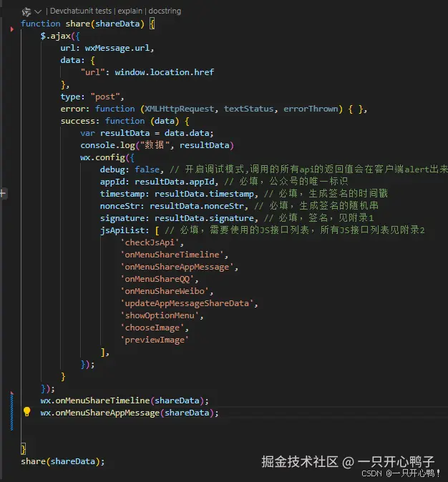This screenshot has width=448, height=482.
Task: Open the yellow lightbulb quick-fix menu
Action: (x=27, y=411)
